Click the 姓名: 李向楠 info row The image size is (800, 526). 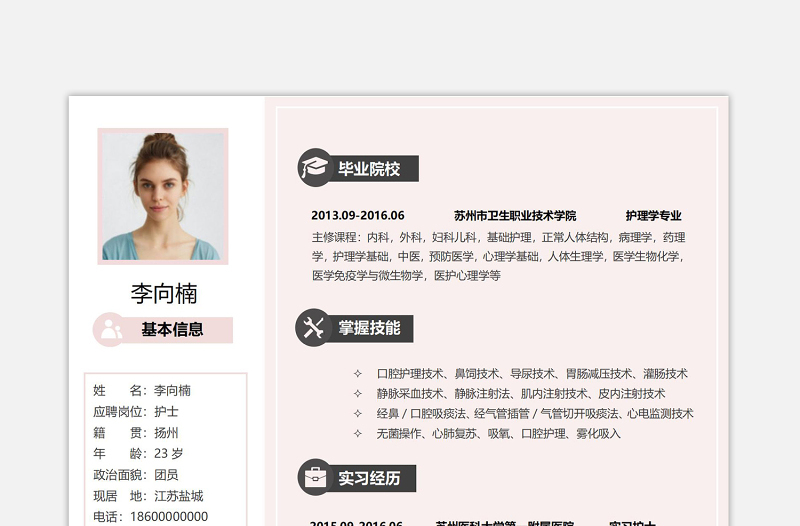[142, 391]
